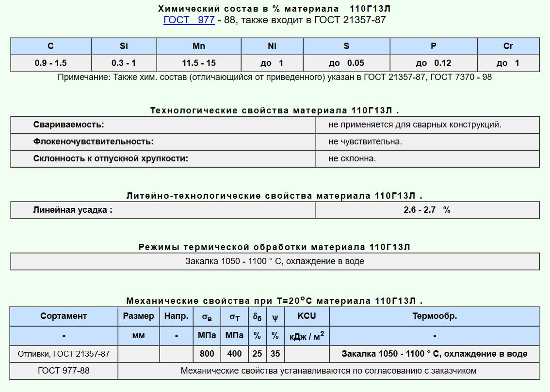Click the Mn column header
Image resolution: width=550 pixels, height=392 pixels.
click(x=199, y=46)
